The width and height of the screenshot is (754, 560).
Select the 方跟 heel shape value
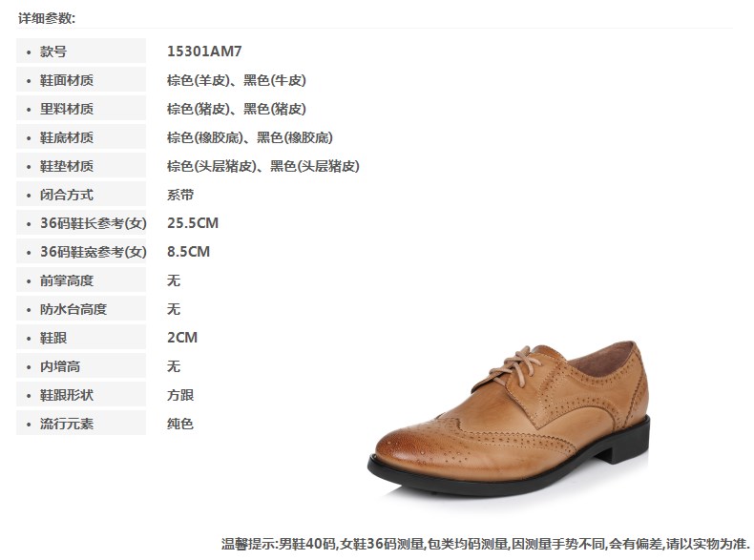(180, 395)
